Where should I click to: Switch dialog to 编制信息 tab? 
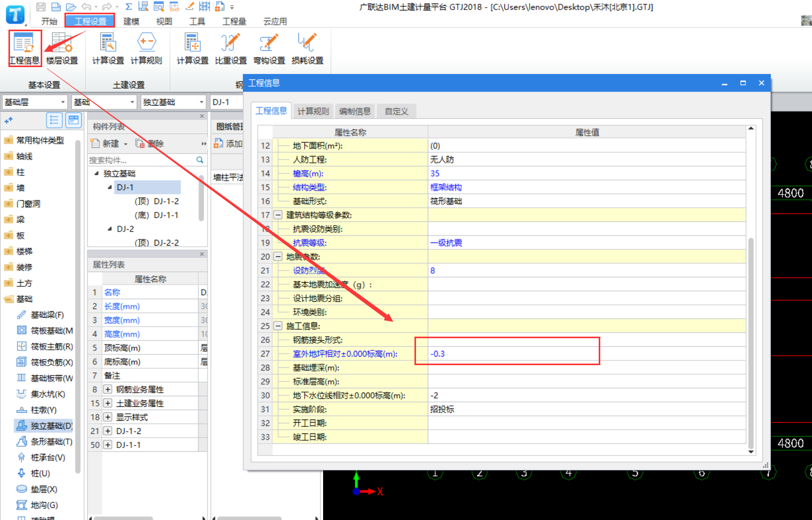(x=355, y=111)
